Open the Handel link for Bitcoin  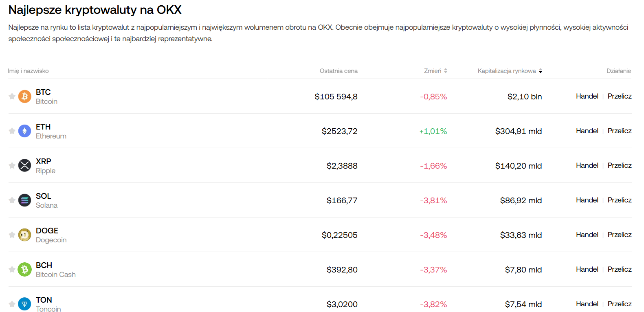tap(587, 96)
